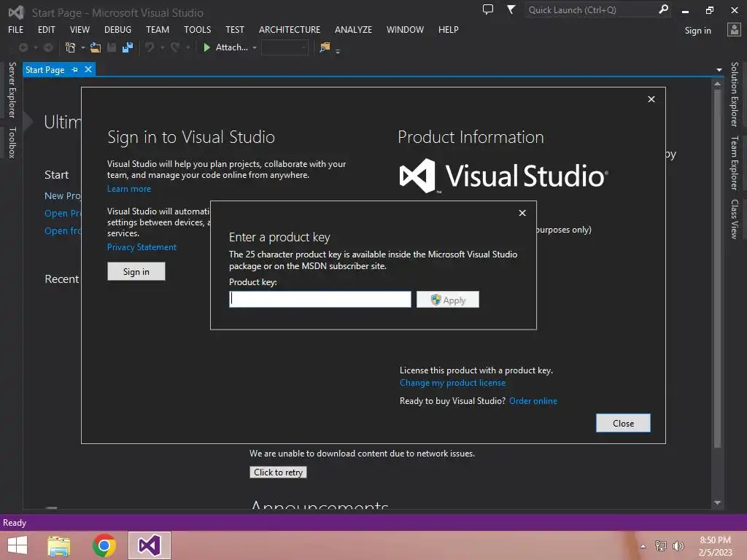Click the Product key input field
This screenshot has height=560, width=747.
[320, 300]
